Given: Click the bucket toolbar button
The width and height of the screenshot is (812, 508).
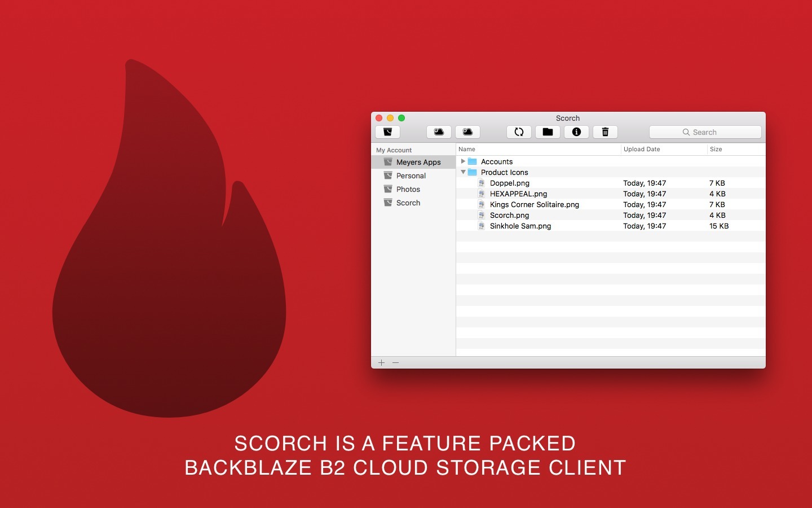Looking at the screenshot, I should click(387, 132).
